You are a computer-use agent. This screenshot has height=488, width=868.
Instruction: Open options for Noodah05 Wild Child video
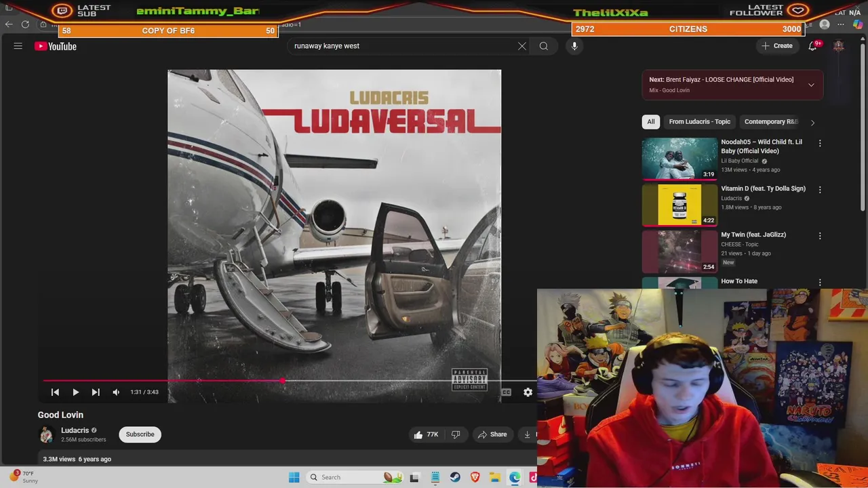click(820, 143)
